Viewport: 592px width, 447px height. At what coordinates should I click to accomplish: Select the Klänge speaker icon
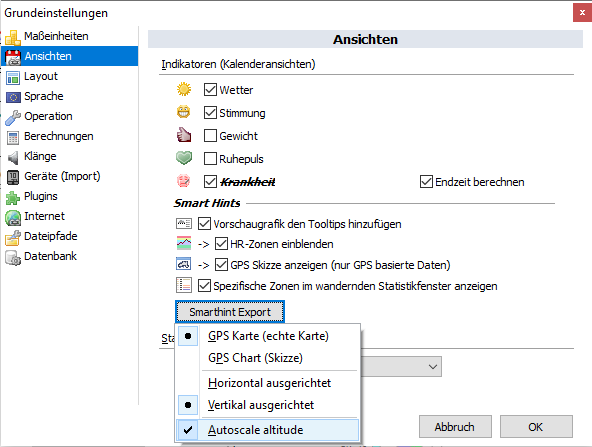pos(13,157)
